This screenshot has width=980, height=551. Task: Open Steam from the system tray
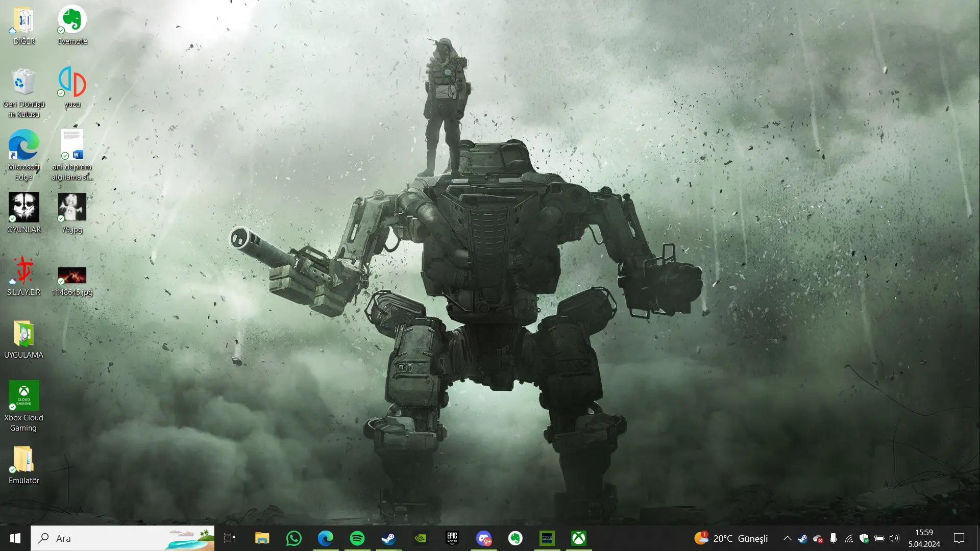[x=802, y=538]
